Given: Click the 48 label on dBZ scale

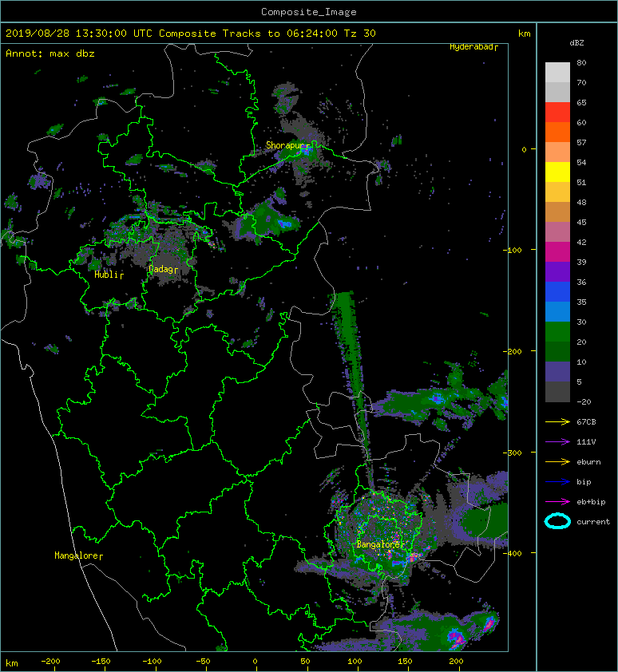Looking at the screenshot, I should click(x=581, y=202).
